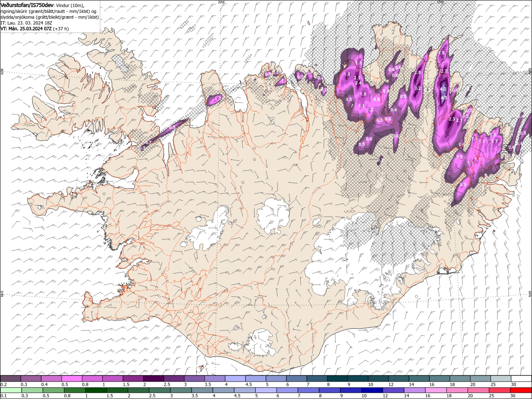532x399 pixels.
Task: Pick white upper swatch starting at 30
Action: tap(521, 379)
